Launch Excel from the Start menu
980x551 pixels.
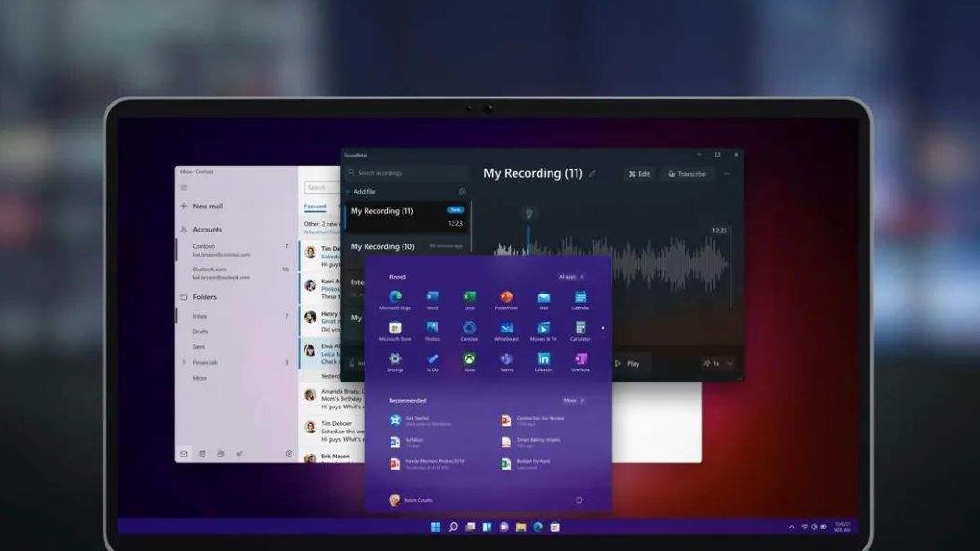tap(470, 297)
